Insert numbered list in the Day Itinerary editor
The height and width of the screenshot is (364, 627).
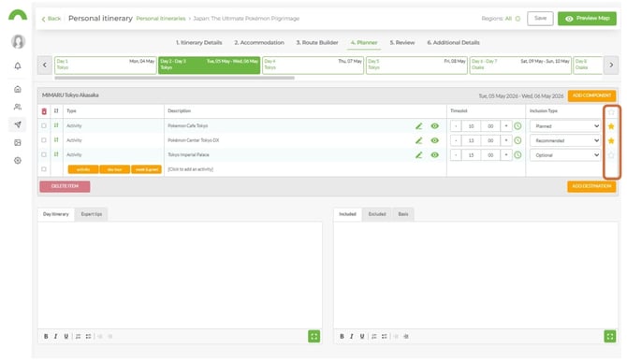point(78,337)
